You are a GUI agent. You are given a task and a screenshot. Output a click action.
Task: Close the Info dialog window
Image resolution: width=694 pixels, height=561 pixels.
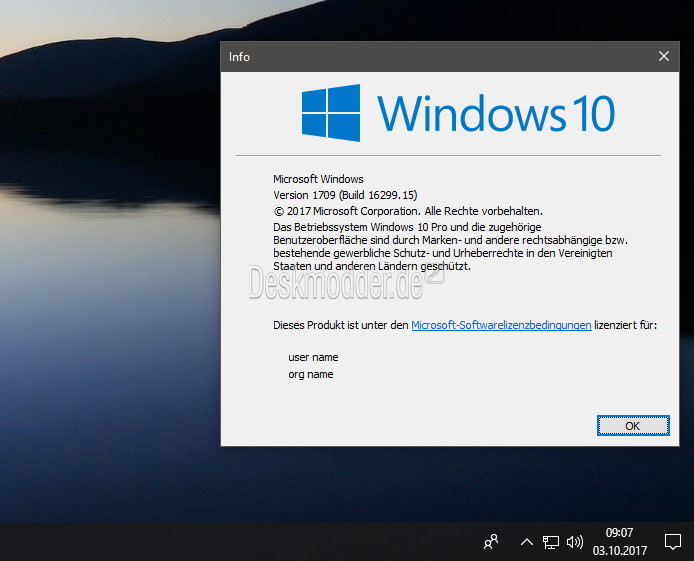pyautogui.click(x=663, y=56)
